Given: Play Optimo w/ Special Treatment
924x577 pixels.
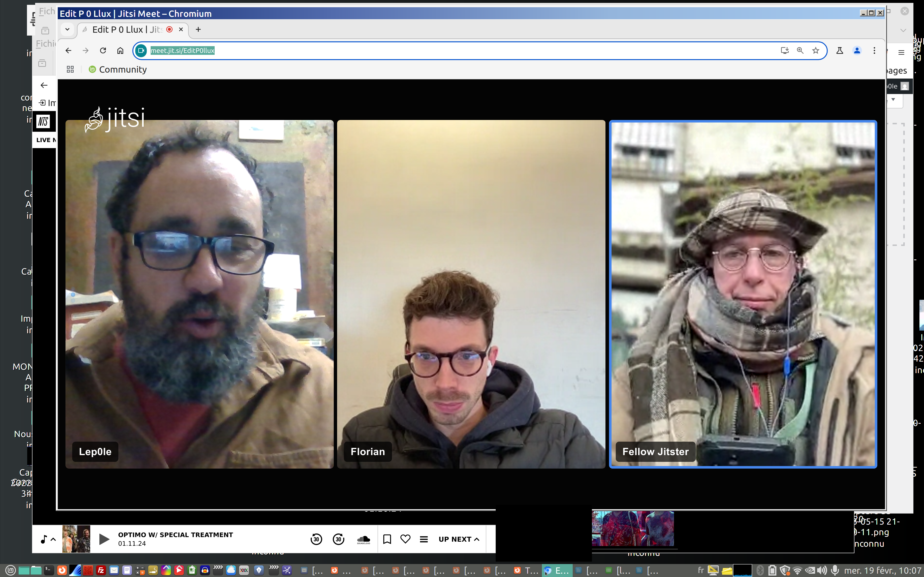Looking at the screenshot, I should click(x=104, y=539).
